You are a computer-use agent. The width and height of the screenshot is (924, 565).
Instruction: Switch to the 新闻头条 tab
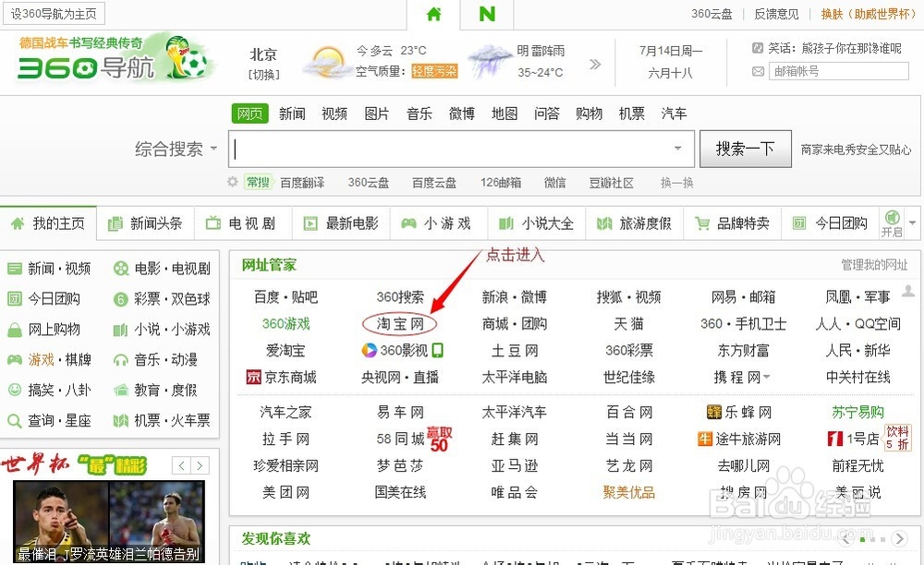pyautogui.click(x=146, y=223)
